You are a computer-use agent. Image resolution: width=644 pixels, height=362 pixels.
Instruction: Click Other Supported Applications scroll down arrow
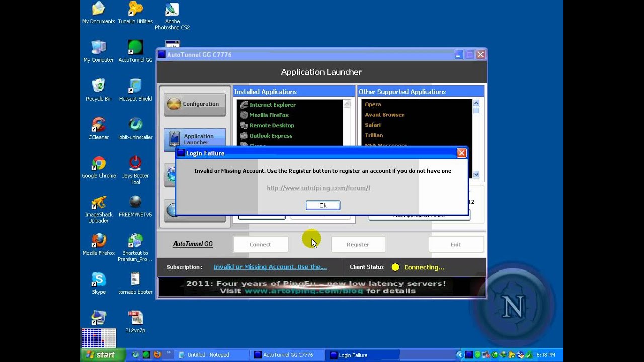tap(476, 174)
